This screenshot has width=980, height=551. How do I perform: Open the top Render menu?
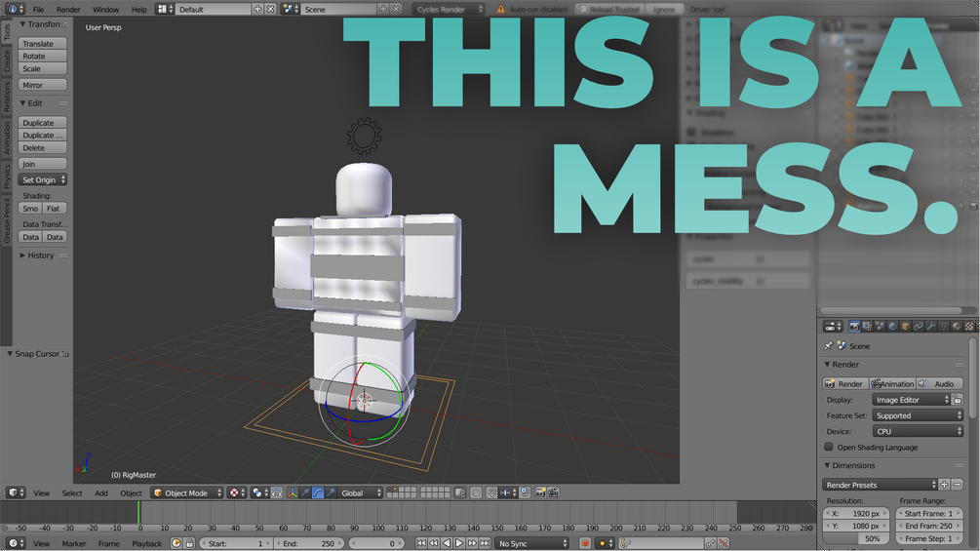[x=68, y=10]
